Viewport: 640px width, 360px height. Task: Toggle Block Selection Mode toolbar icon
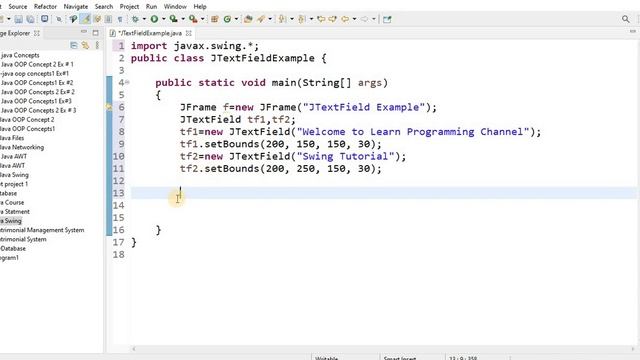coord(108,19)
